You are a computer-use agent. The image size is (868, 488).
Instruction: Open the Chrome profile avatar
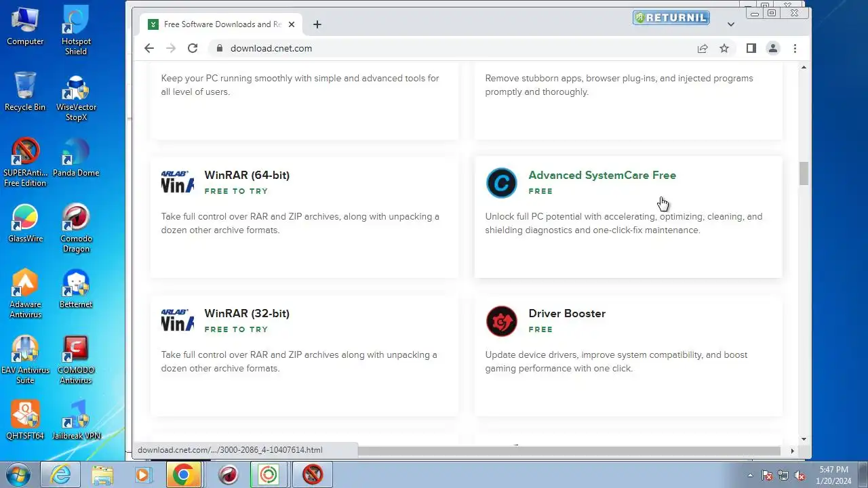click(x=773, y=48)
